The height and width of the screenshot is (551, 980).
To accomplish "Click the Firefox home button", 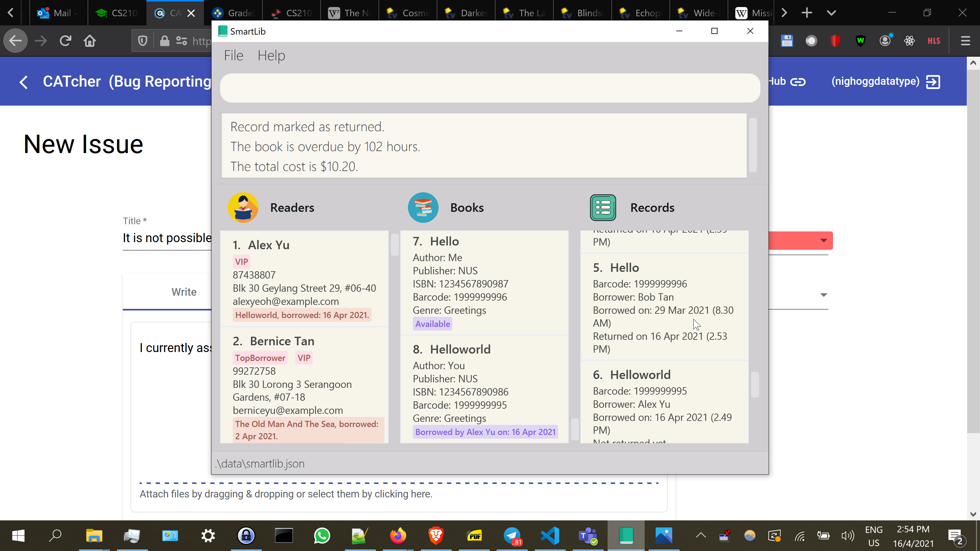I will click(90, 41).
